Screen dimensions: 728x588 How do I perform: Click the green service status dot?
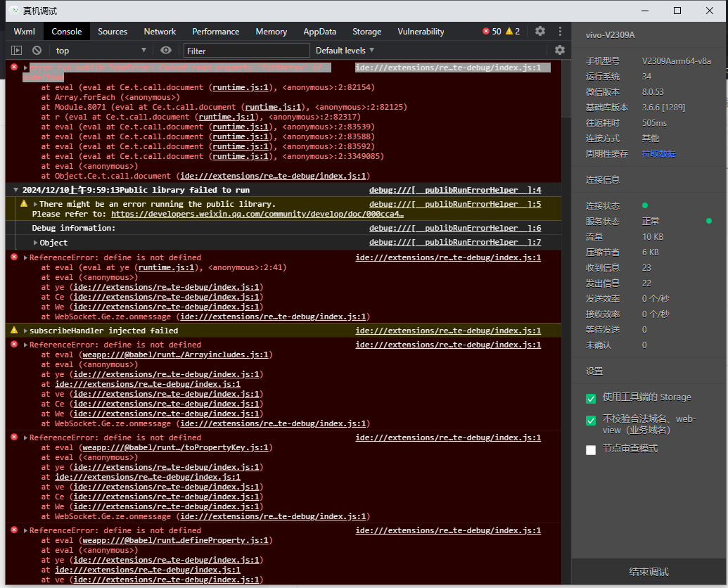[x=709, y=221]
